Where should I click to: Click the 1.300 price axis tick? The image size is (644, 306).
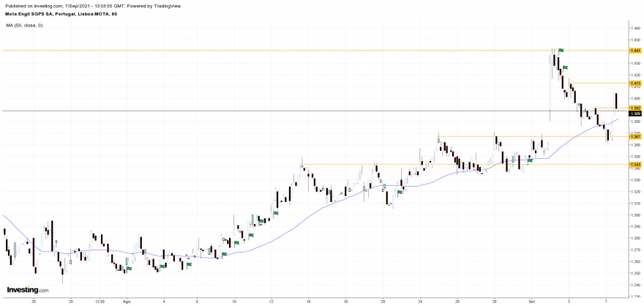(636, 215)
